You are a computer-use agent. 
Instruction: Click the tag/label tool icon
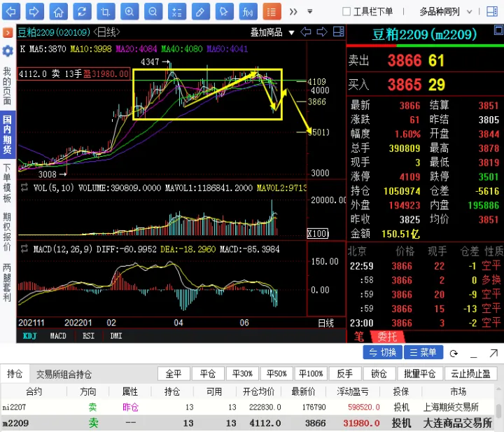[225, 12]
